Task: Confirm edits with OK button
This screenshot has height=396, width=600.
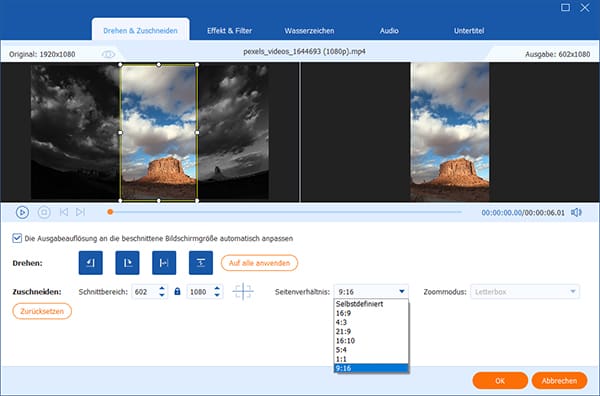Action: [x=500, y=381]
